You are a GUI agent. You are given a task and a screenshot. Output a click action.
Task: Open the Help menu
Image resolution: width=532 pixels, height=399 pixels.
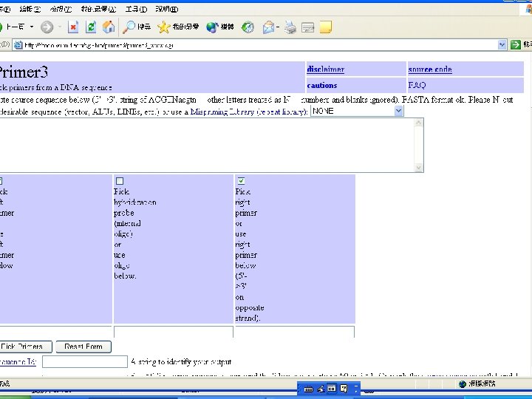(x=166, y=9)
